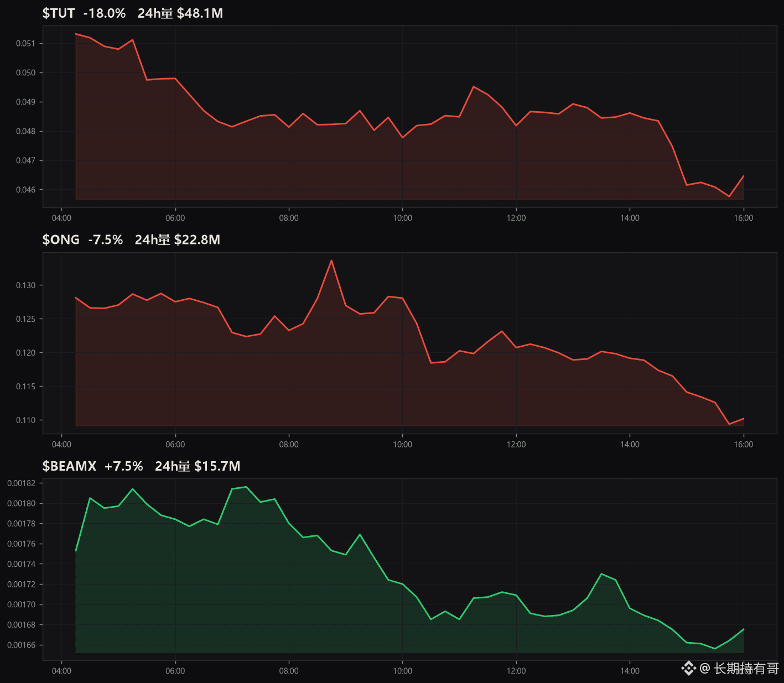The height and width of the screenshot is (683, 784).
Task: Click the 0.049 price label on TUT chart
Action: (25, 102)
